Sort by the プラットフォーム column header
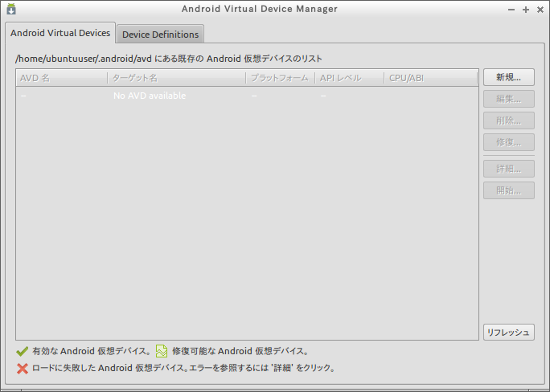The width and height of the screenshot is (550, 392). point(281,78)
